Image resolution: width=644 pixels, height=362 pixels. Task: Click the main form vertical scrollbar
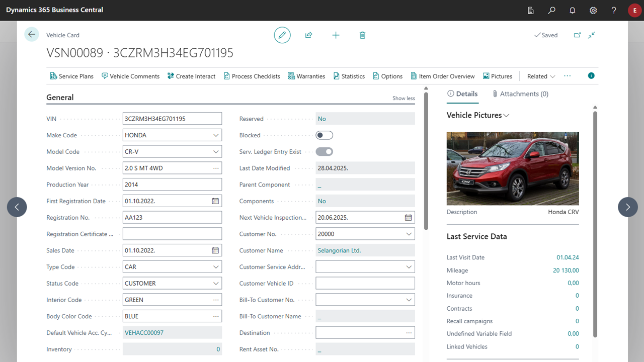point(426,161)
